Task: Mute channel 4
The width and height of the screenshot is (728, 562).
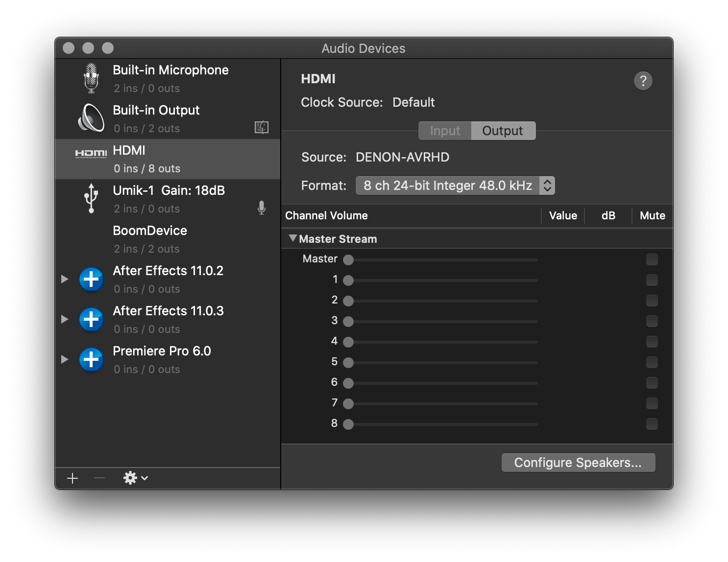Action: pyautogui.click(x=652, y=342)
